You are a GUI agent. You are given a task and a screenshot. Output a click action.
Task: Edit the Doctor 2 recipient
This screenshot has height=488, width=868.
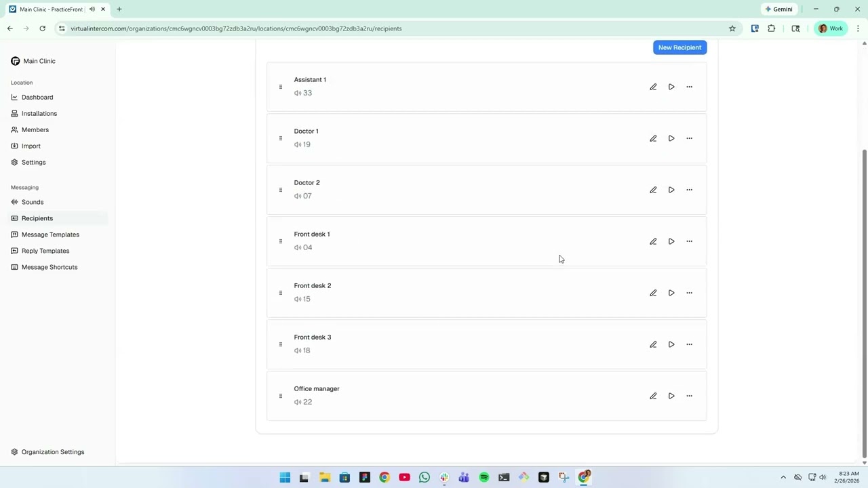click(653, 190)
